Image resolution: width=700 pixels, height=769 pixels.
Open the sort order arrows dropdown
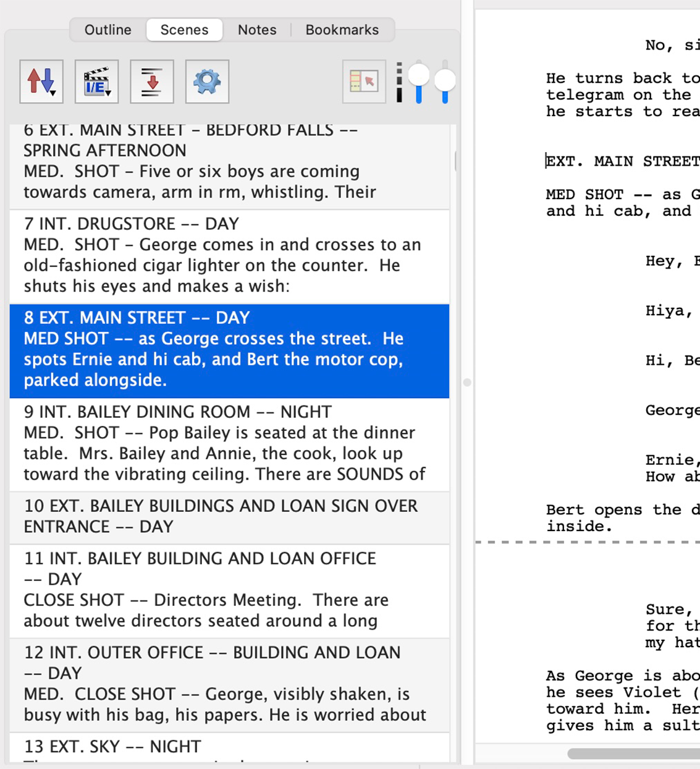(x=41, y=82)
